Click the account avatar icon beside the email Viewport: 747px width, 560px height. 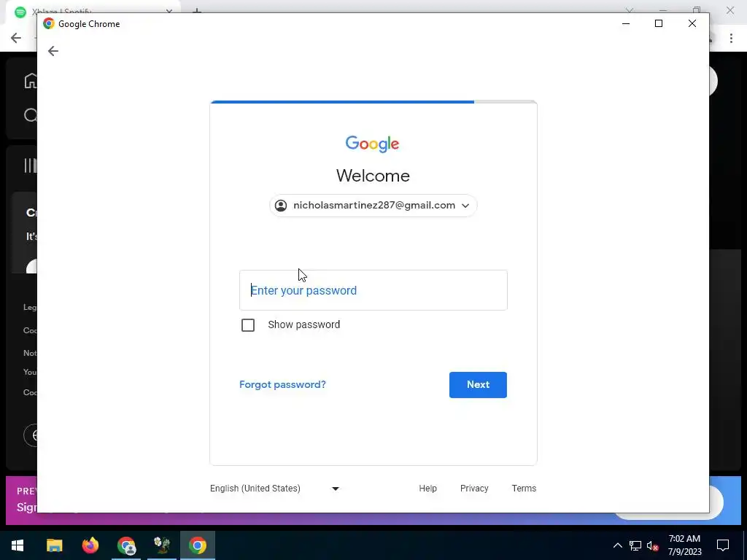281,205
